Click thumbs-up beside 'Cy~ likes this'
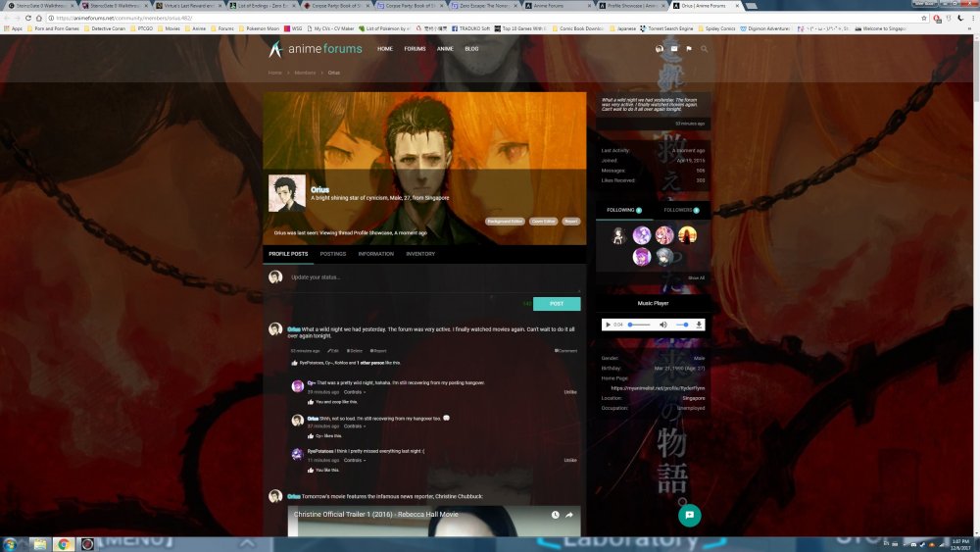This screenshot has height=552, width=980. [311, 435]
